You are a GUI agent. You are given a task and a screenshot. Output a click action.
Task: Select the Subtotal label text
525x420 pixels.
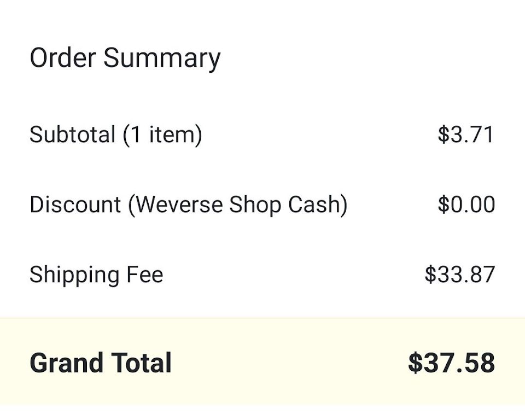[x=72, y=135]
